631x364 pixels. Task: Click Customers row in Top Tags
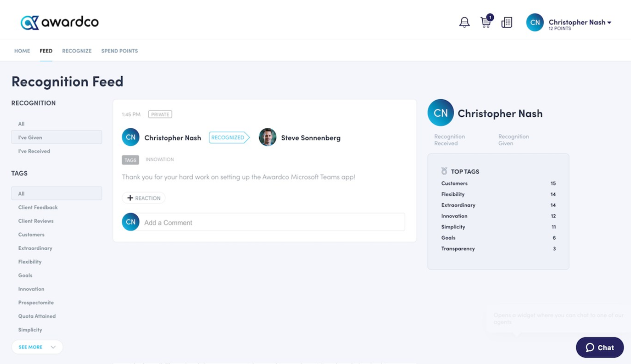click(498, 183)
